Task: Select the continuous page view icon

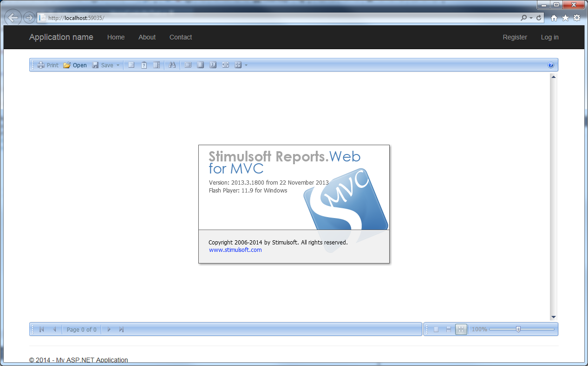Action: click(225, 65)
